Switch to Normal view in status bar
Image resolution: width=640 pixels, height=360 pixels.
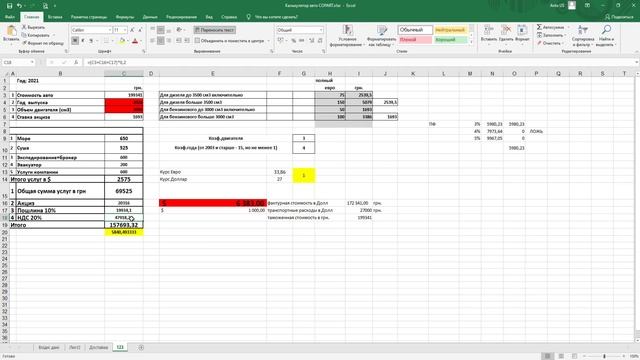coord(548,356)
